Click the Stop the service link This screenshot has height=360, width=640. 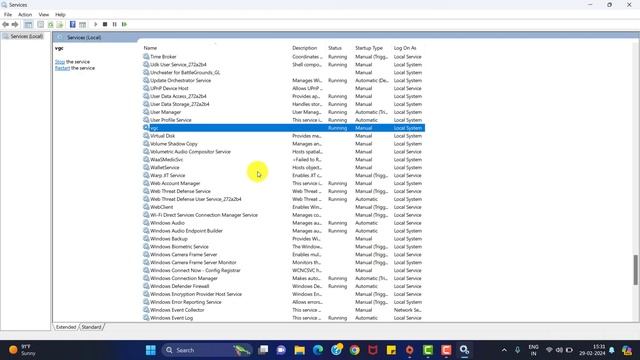click(x=60, y=62)
